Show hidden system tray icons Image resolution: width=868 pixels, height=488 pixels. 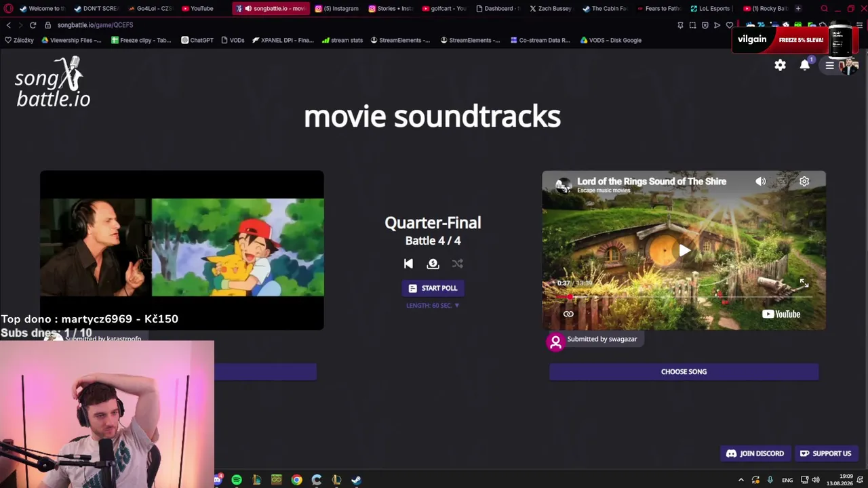tap(741, 480)
